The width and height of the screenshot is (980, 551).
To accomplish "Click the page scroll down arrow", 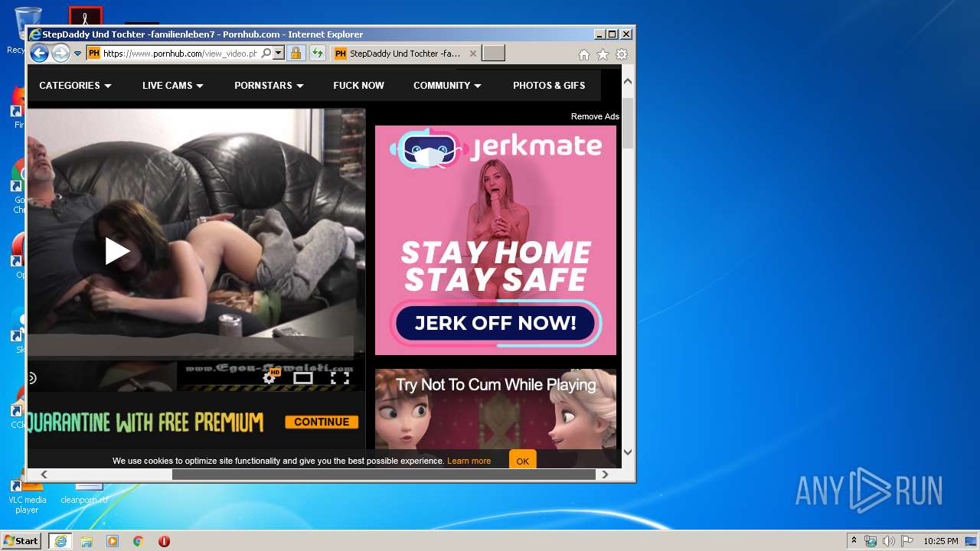I will (x=628, y=452).
